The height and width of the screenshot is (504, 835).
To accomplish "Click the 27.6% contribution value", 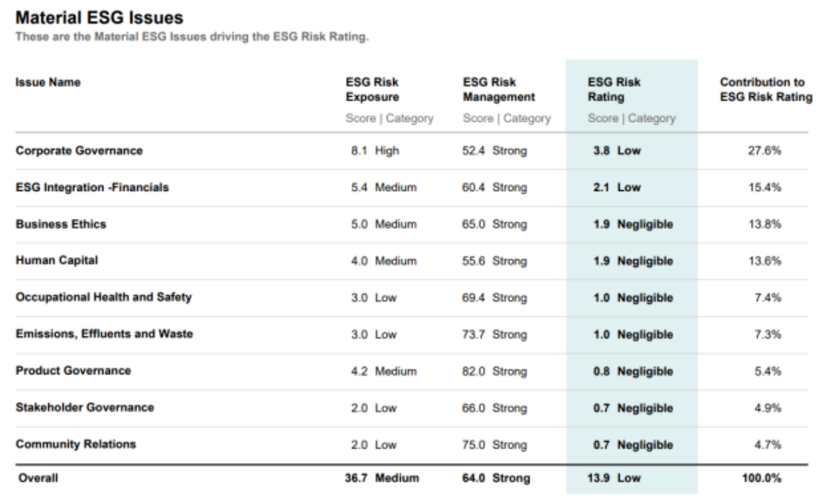I will pyautogui.click(x=764, y=151).
